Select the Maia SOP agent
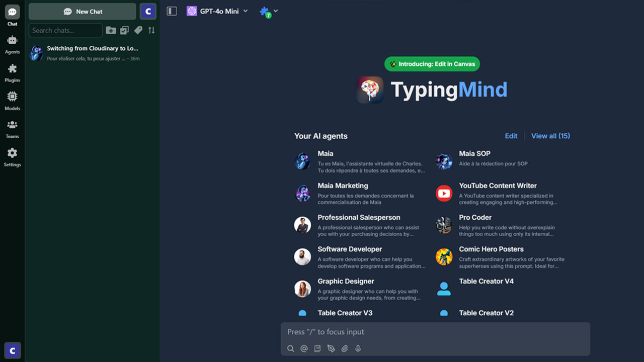This screenshot has height=362, width=644. 502,161
